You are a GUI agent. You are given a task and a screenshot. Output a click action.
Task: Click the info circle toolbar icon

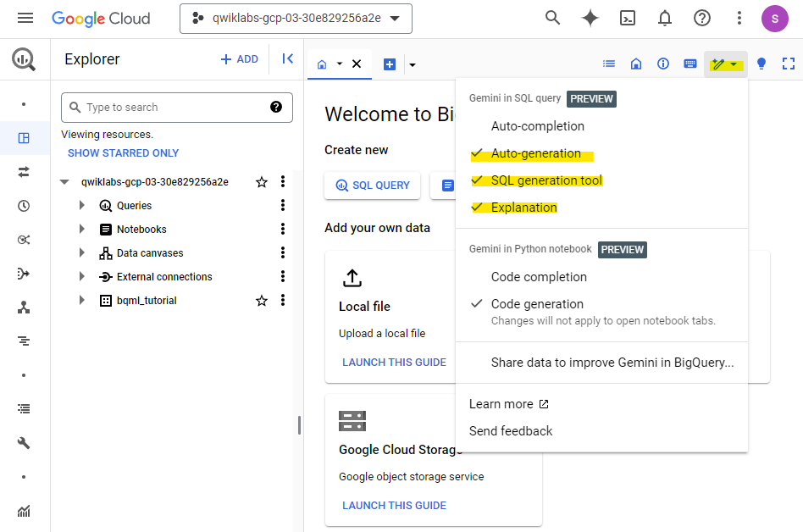663,64
